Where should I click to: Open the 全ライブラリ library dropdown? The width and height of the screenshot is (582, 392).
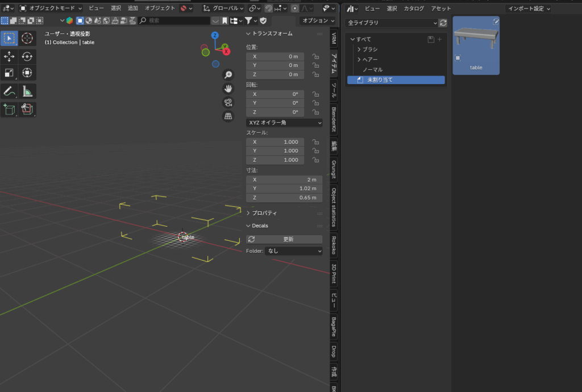(391, 23)
